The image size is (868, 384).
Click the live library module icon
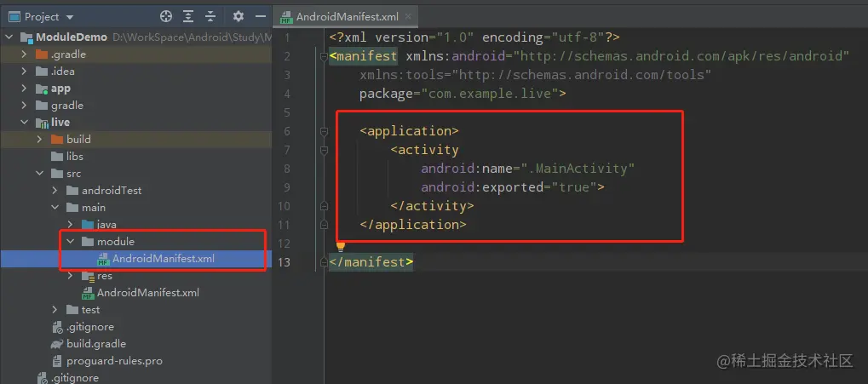pyautogui.click(x=42, y=123)
